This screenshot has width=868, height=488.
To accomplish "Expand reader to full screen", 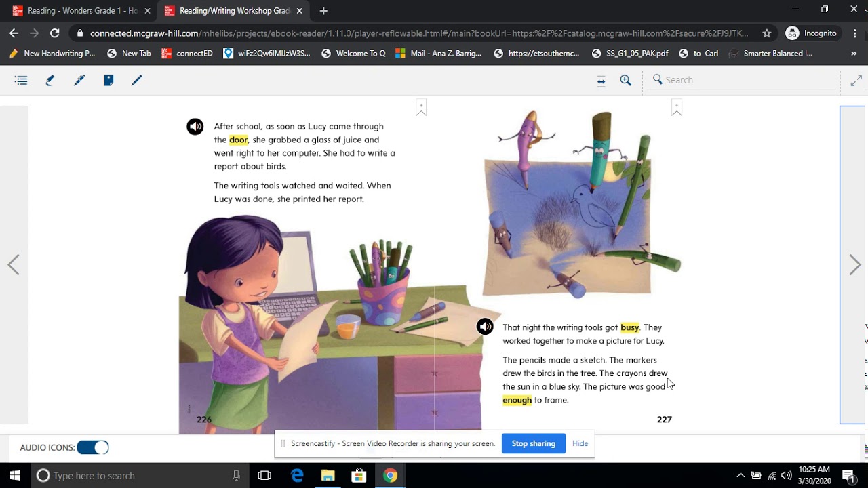I will (856, 81).
